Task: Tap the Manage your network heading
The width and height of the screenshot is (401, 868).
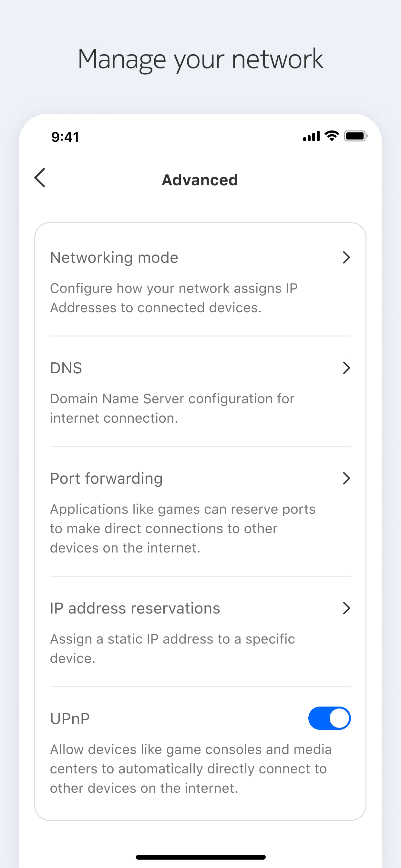Action: click(200, 59)
